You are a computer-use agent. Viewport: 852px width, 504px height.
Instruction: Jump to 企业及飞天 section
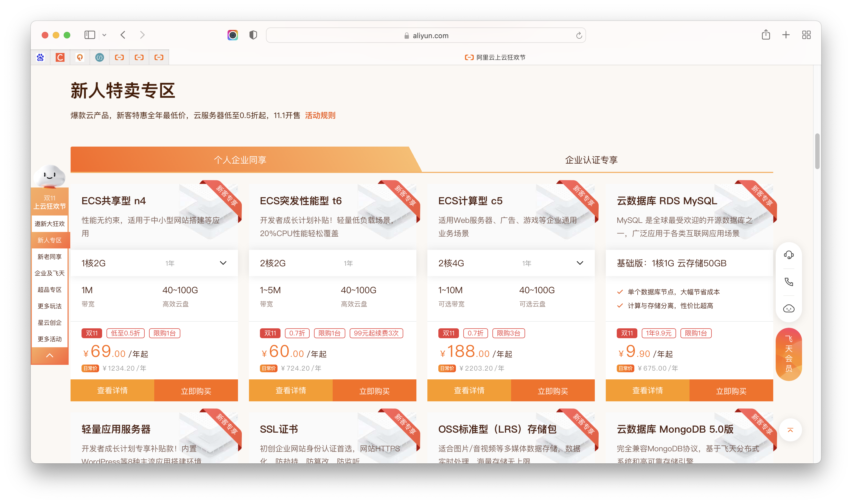pos(50,273)
